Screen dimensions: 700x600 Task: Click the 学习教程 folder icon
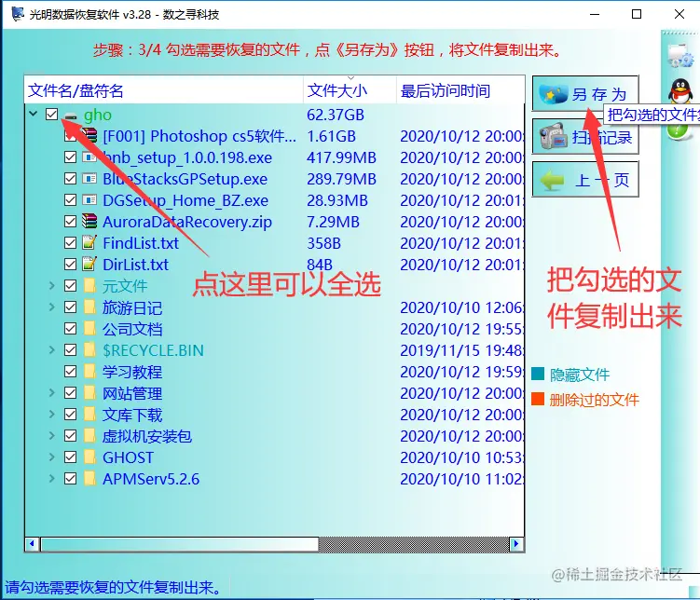point(89,371)
